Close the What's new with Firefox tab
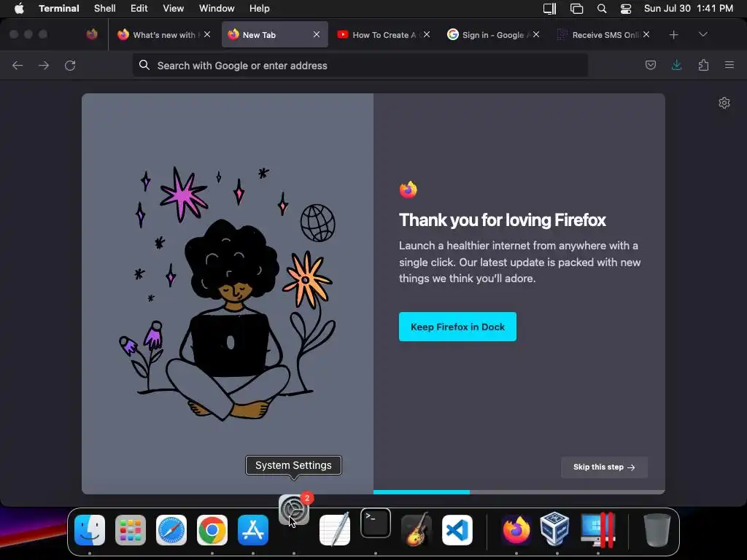 tap(207, 35)
